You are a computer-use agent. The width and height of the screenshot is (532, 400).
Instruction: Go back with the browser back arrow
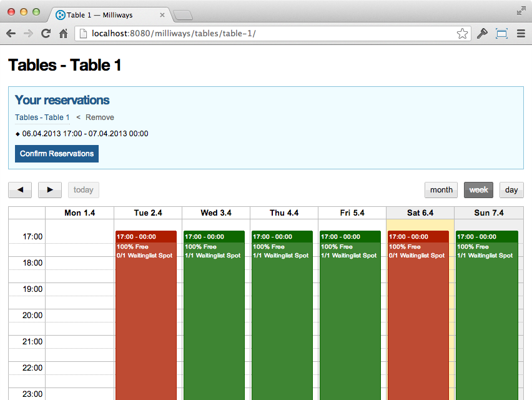[11, 33]
